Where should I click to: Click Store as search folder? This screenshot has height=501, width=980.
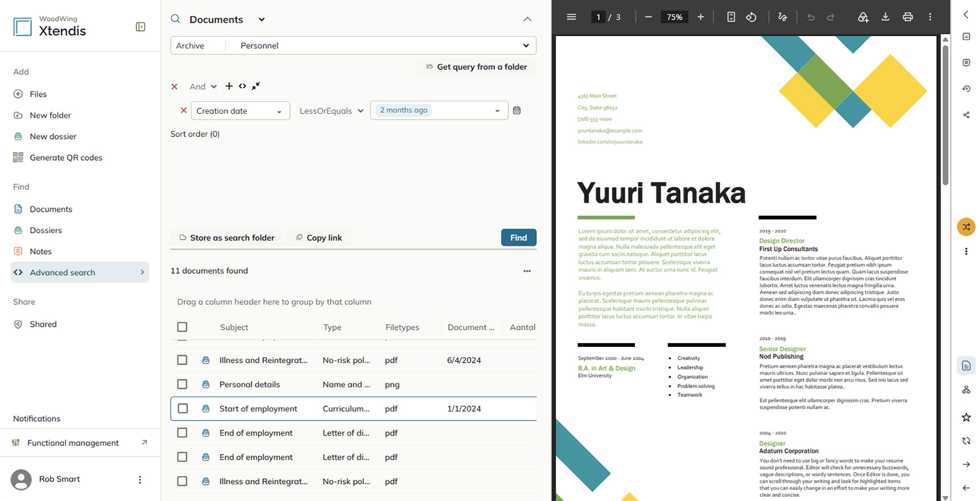pyautogui.click(x=227, y=238)
